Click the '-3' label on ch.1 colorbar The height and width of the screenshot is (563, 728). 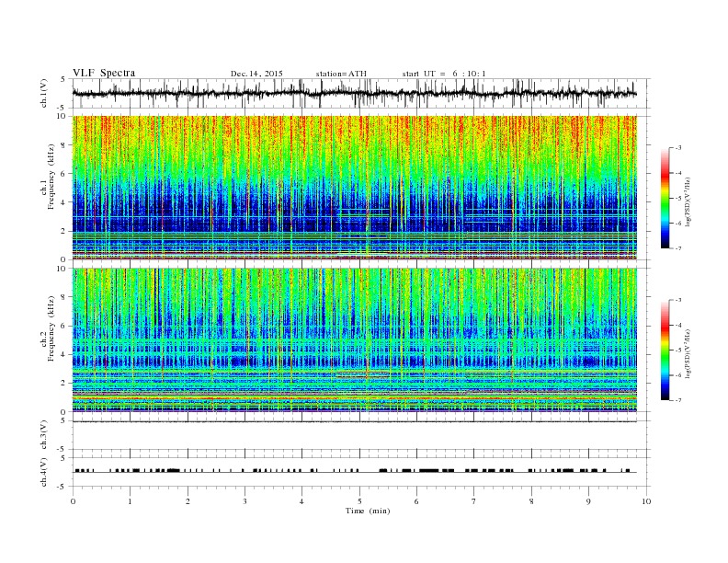coord(677,148)
